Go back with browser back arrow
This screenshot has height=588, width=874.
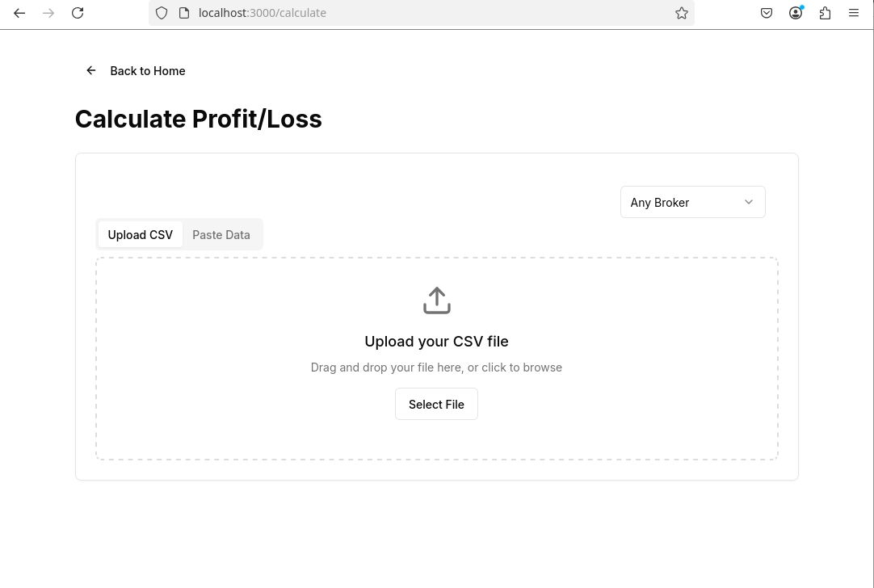coord(19,13)
